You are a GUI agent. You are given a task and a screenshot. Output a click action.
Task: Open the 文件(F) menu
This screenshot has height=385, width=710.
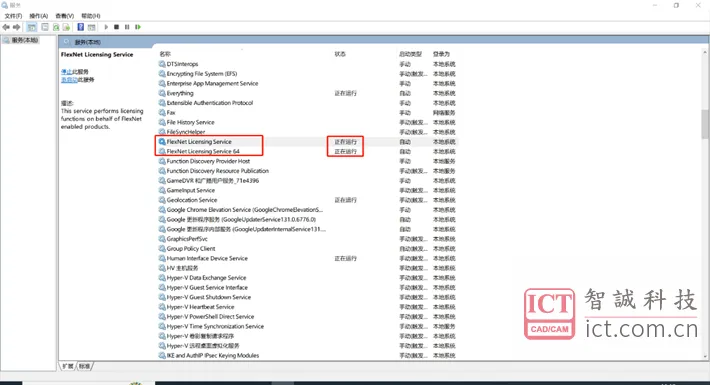[13, 16]
